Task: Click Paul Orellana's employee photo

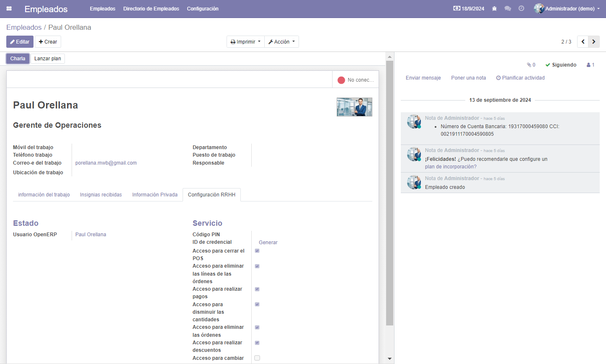Action: [x=354, y=107]
